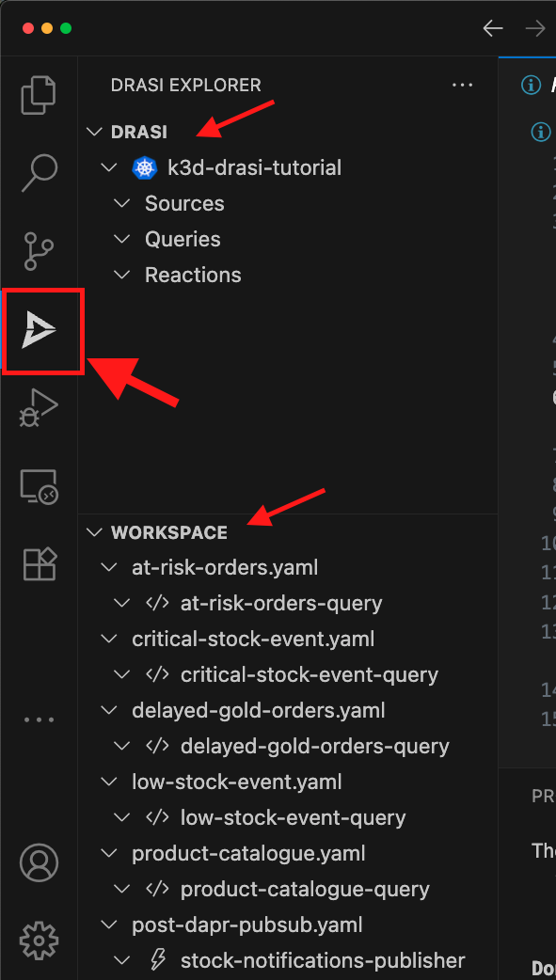Open the Accounts icon
Screen dimensions: 556x980
pyautogui.click(x=39, y=862)
